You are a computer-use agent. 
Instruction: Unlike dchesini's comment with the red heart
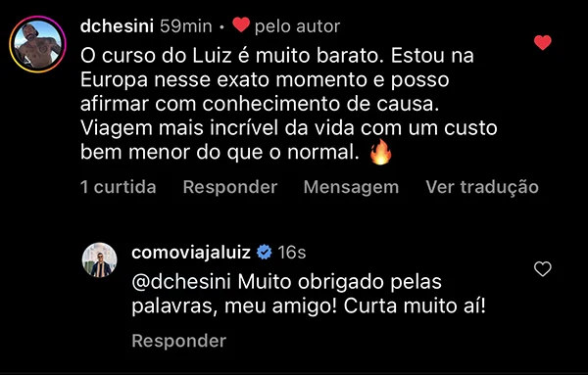[x=543, y=43]
